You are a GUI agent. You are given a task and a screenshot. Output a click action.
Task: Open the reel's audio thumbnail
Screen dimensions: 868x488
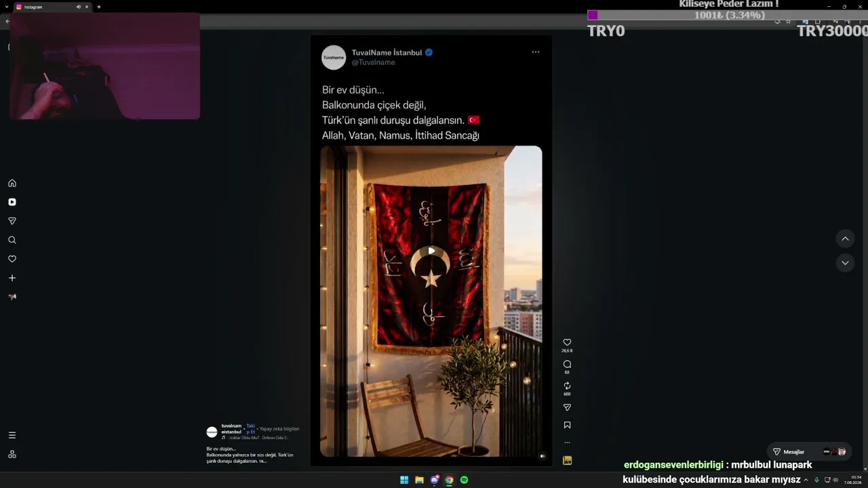click(x=567, y=460)
